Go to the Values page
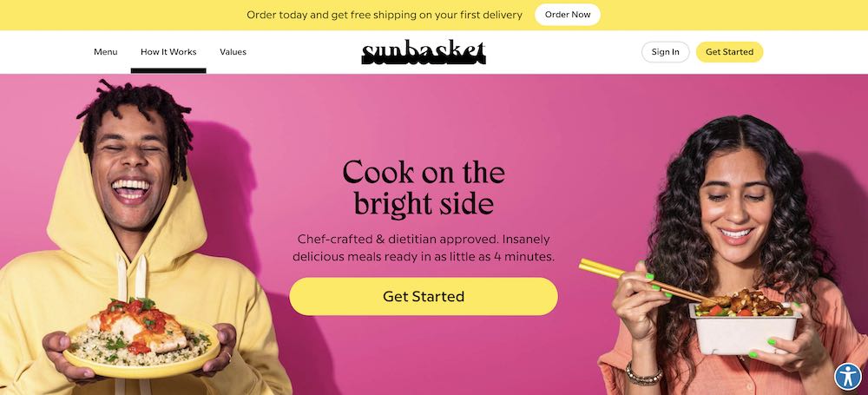Image resolution: width=868 pixels, height=395 pixels. pyautogui.click(x=233, y=52)
